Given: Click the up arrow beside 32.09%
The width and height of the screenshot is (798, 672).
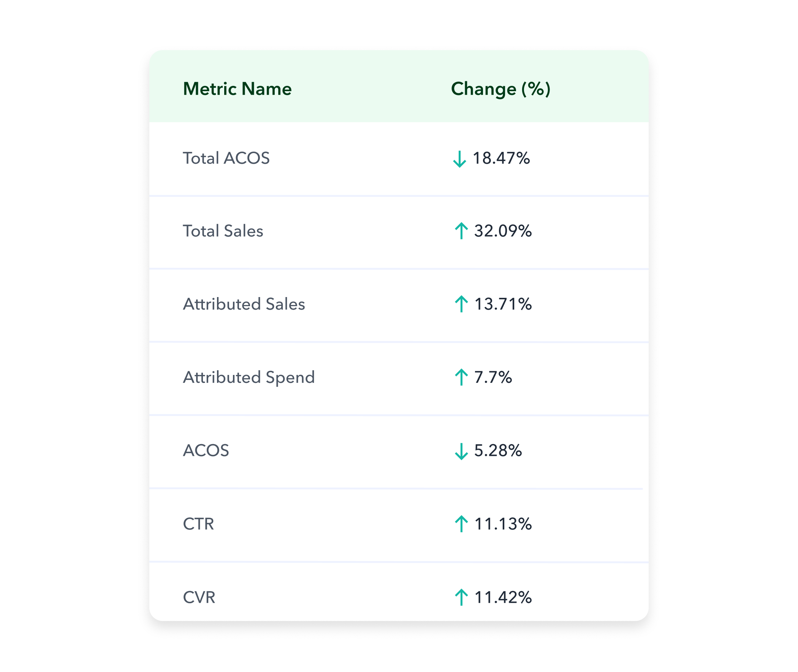Looking at the screenshot, I should (x=461, y=231).
